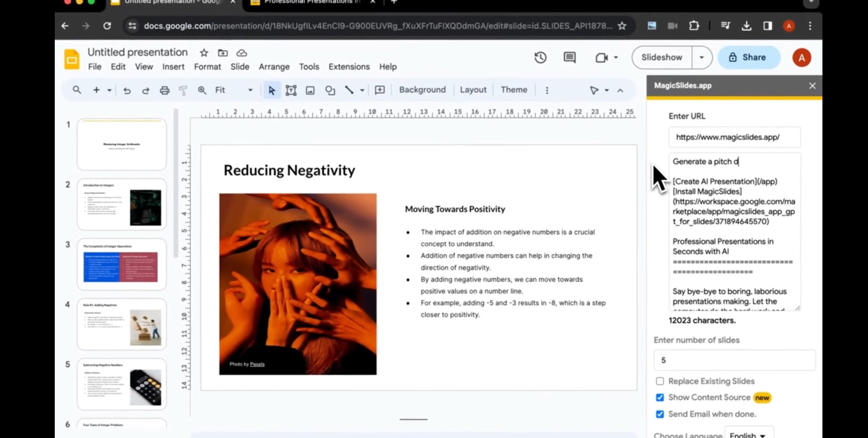Screen dimensions: 868x438
Task: Open the File menu
Action: pos(95,67)
